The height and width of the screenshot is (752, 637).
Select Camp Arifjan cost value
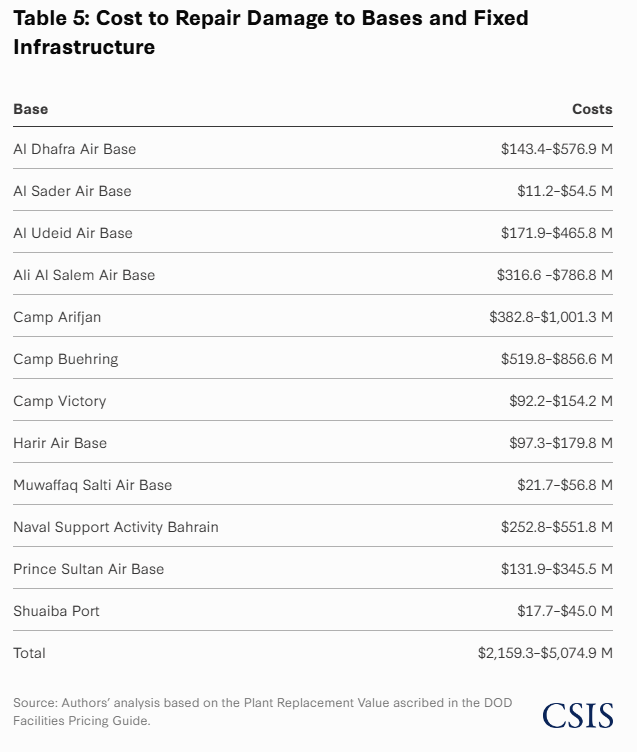click(551, 317)
